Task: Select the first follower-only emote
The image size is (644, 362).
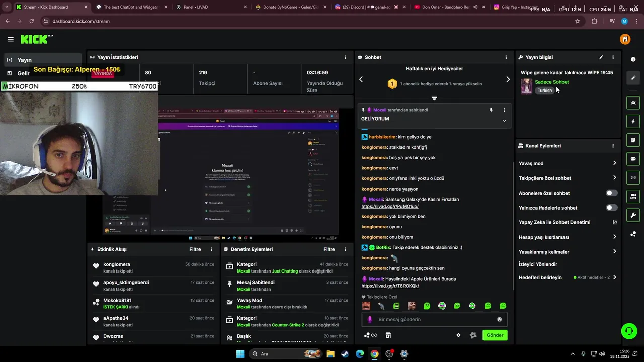Action: [x=366, y=306]
